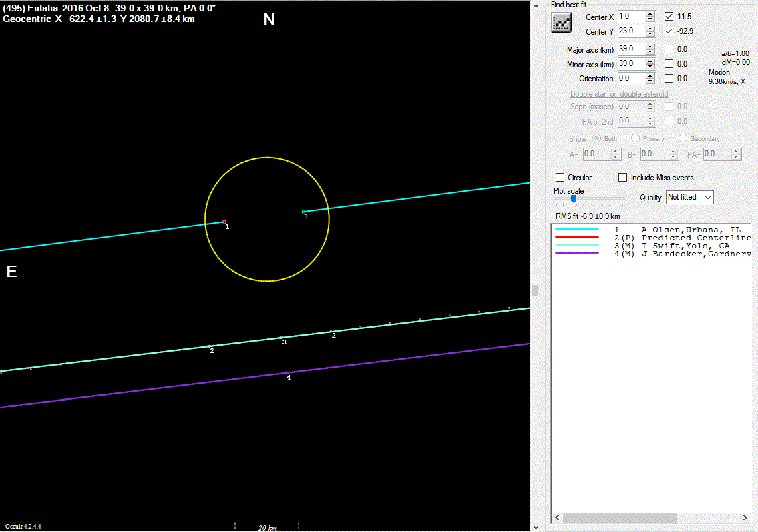Click the PA of 2nd value field
The image size is (758, 532).
tap(631, 121)
